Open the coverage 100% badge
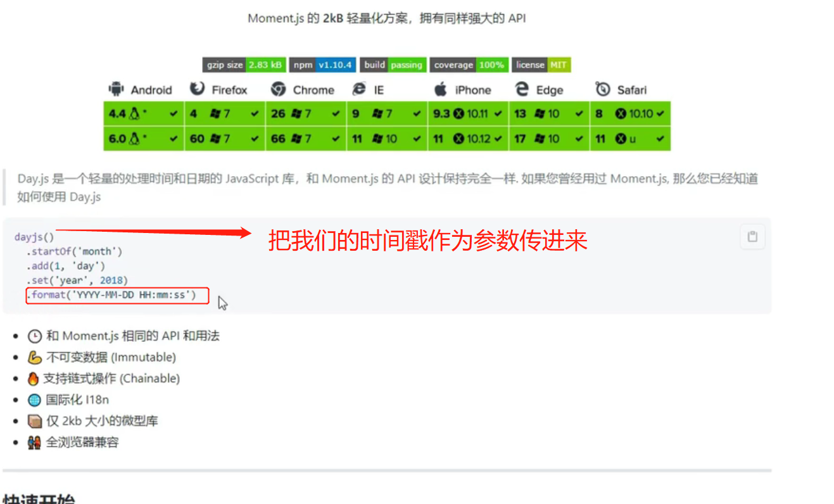The width and height of the screenshot is (834, 504). pyautogui.click(x=469, y=65)
